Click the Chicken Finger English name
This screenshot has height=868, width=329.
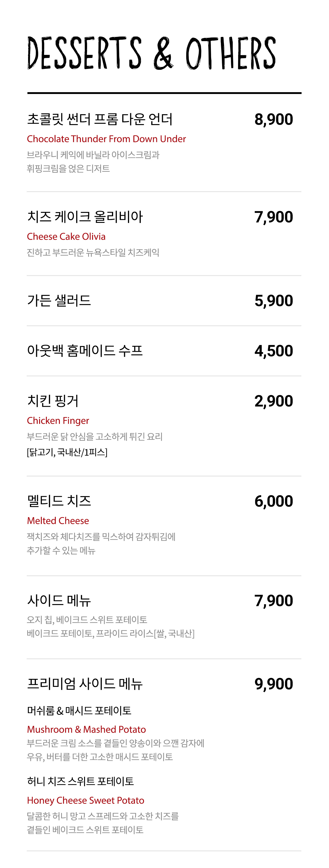pyautogui.click(x=58, y=420)
